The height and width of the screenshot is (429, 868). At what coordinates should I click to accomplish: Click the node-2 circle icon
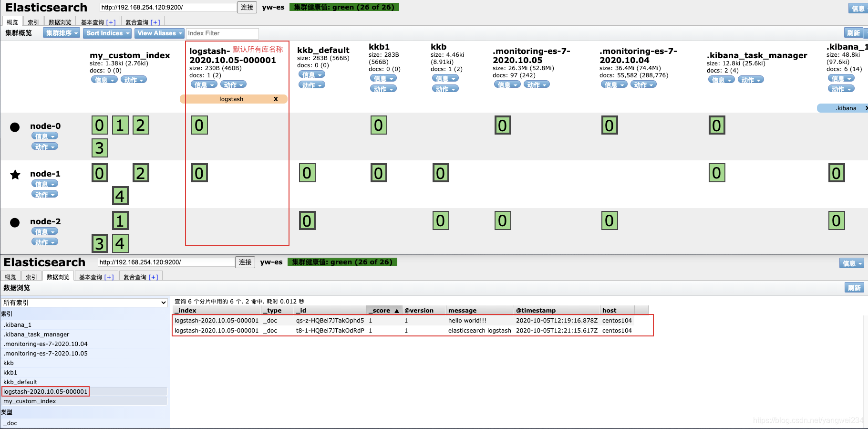coord(15,222)
